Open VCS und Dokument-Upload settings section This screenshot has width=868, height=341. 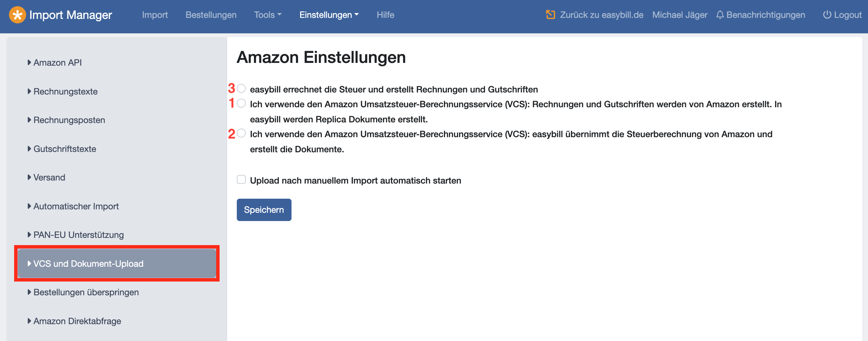pyautogui.click(x=117, y=264)
